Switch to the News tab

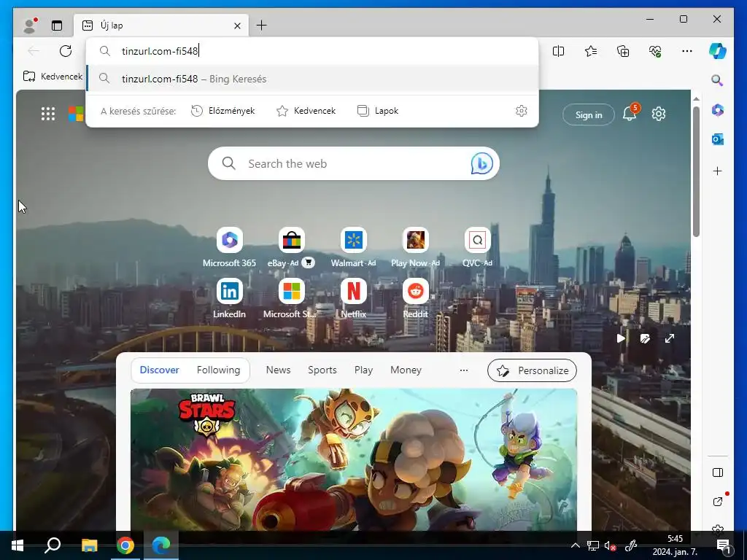(278, 370)
